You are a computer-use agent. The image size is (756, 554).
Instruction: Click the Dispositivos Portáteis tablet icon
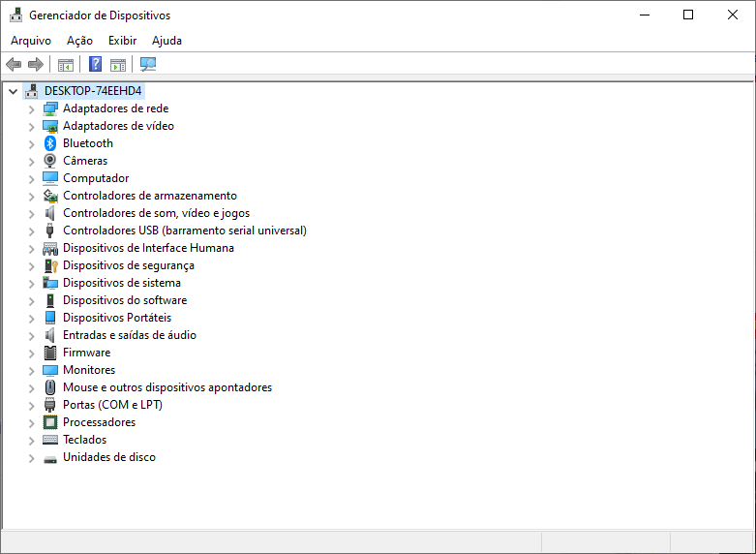tap(50, 318)
